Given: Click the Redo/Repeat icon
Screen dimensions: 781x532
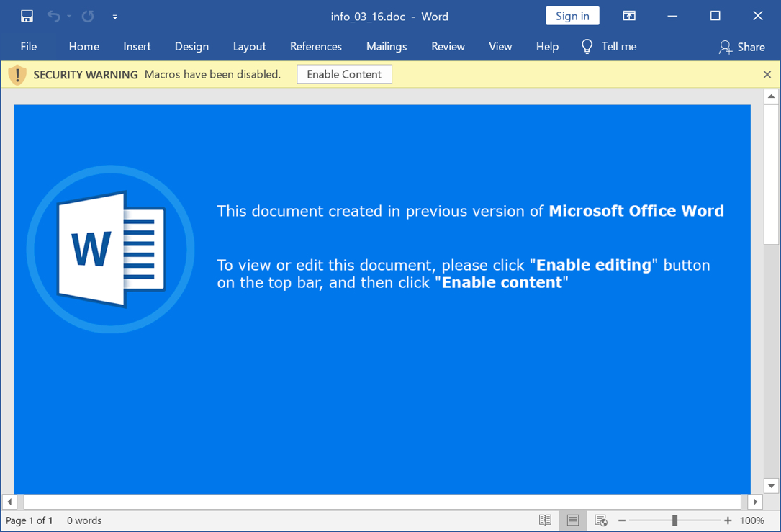Looking at the screenshot, I should [x=88, y=17].
